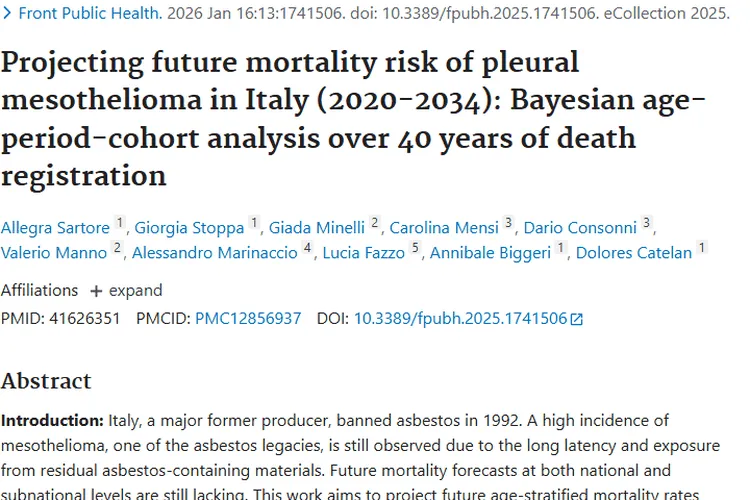The image size is (750, 500).
Task: Open the Front Public Health journal link
Action: pyautogui.click(x=90, y=14)
